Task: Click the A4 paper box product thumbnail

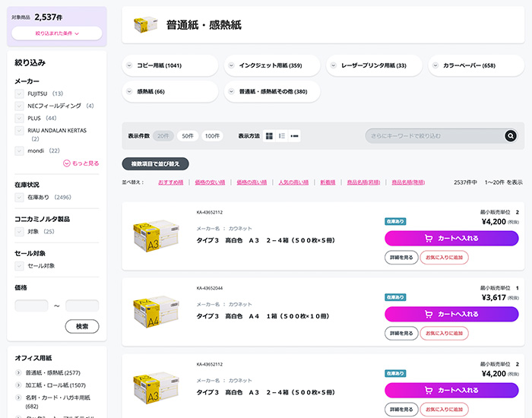Action: click(x=156, y=312)
